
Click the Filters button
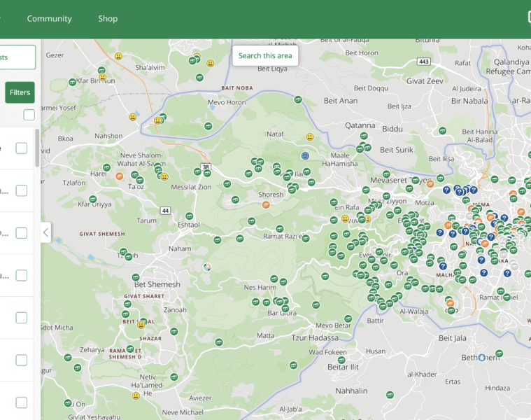coord(20,92)
